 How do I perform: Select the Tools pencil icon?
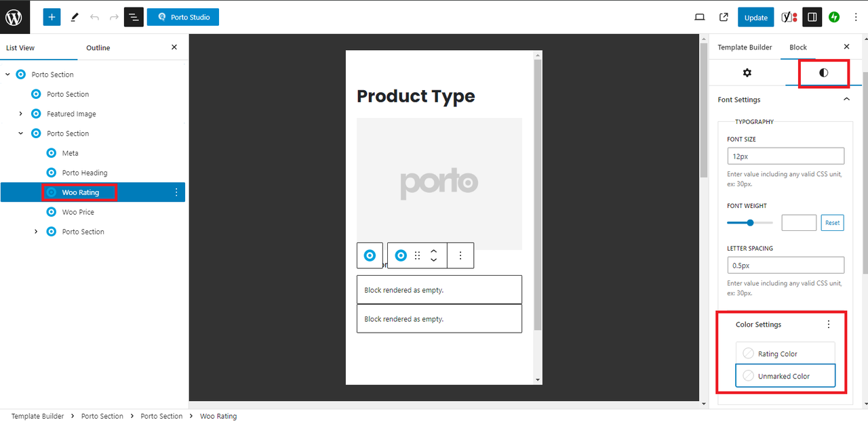click(75, 17)
